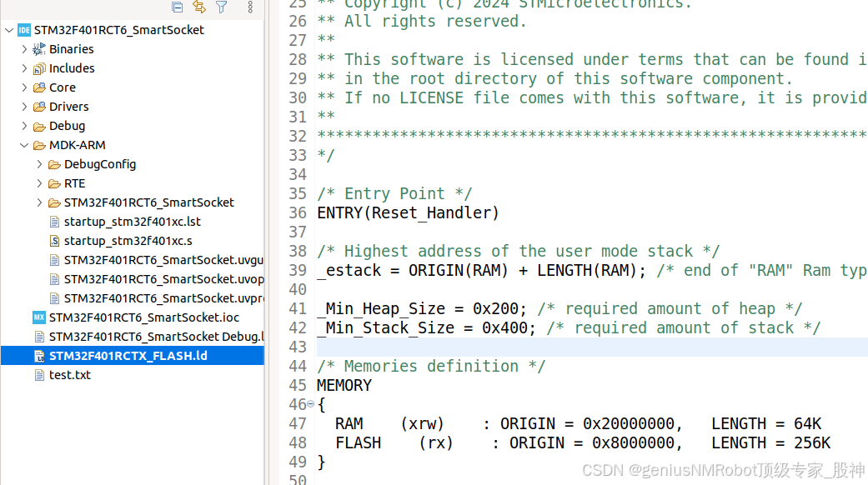The image size is (868, 485).
Task: Click the filter funnel icon
Action: [x=221, y=7]
